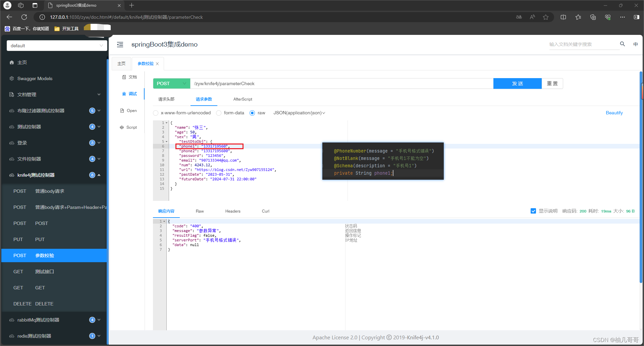Switch to the Curl response tab
Viewport: 644px width, 346px height.
point(265,211)
